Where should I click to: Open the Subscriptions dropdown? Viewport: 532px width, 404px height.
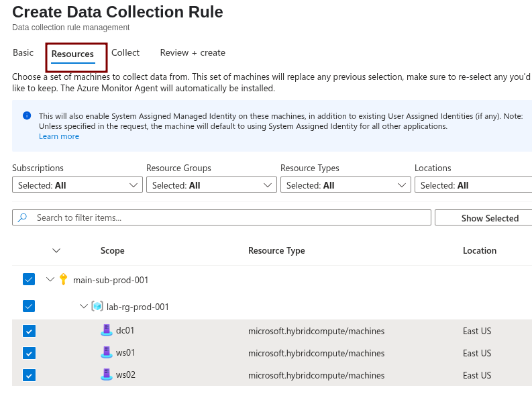tap(77, 185)
